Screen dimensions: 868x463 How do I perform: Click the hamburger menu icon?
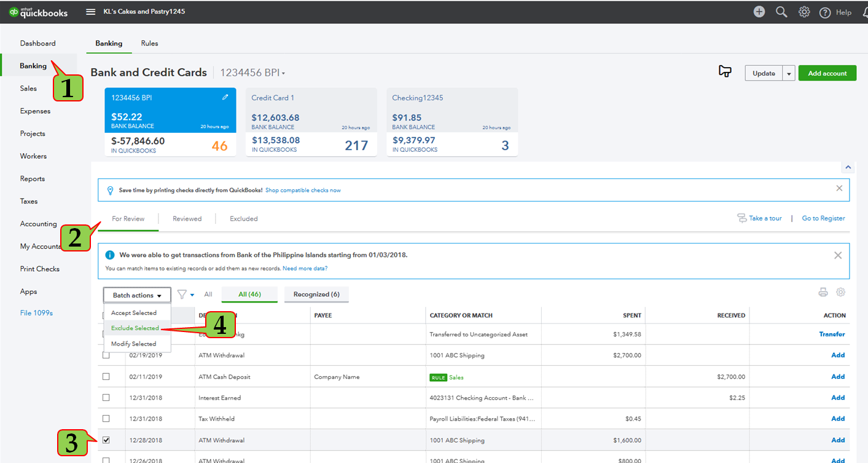(x=90, y=12)
